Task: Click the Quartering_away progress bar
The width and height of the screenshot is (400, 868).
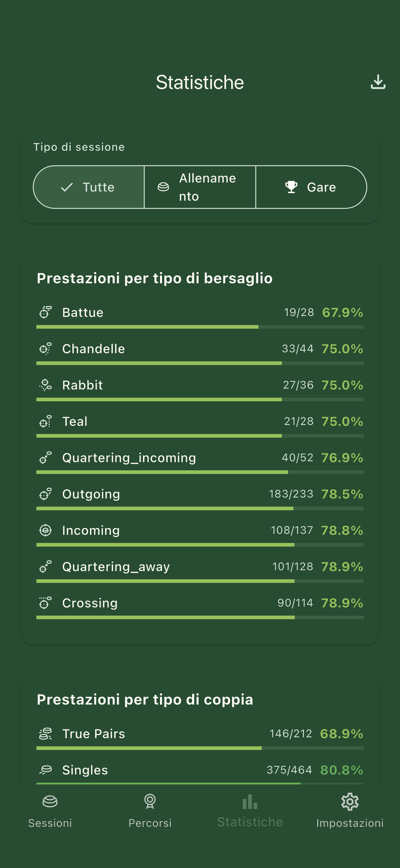Action: pos(200,581)
